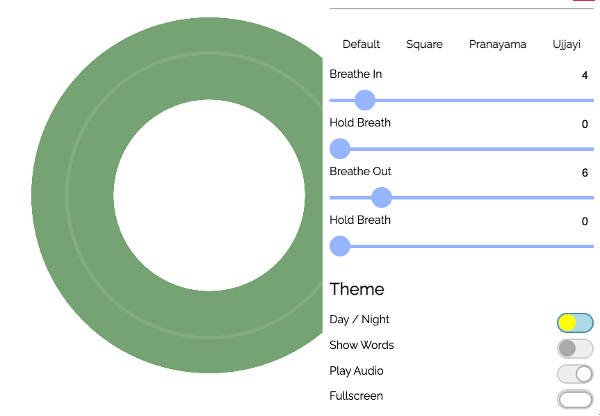This screenshot has width=600, height=416.
Task: Toggle the Fullscreen switch
Action: [x=575, y=400]
